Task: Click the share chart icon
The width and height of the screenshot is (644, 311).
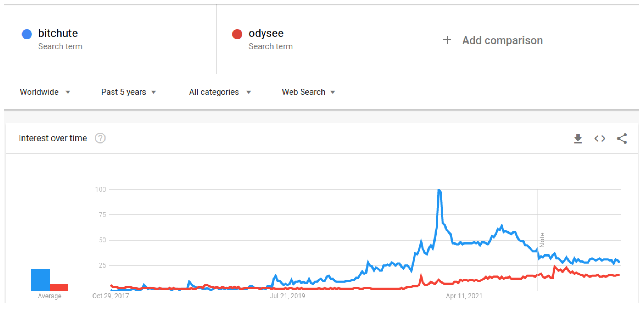Action: pyautogui.click(x=622, y=139)
